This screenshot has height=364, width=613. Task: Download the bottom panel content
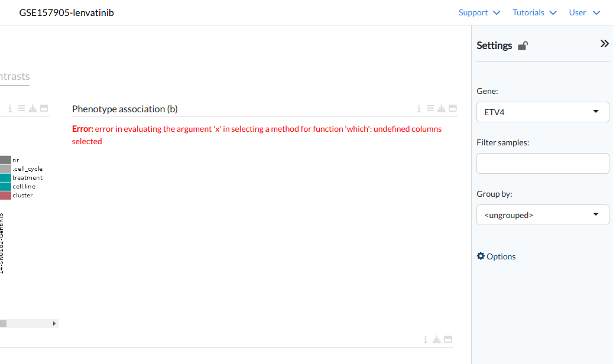tap(437, 339)
